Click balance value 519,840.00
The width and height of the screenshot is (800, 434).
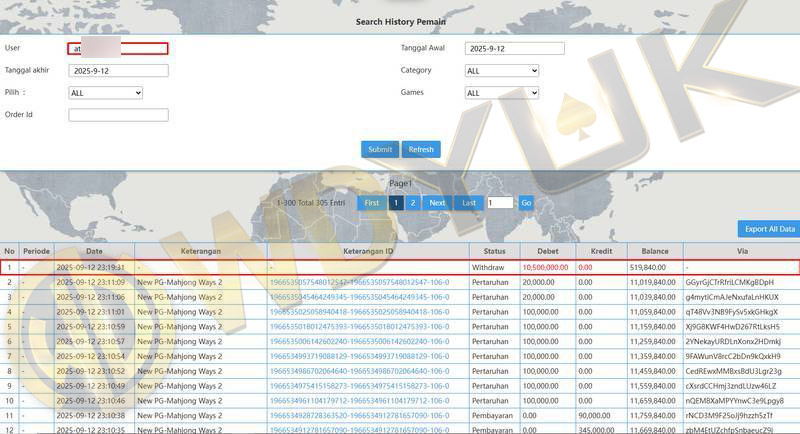click(x=647, y=267)
